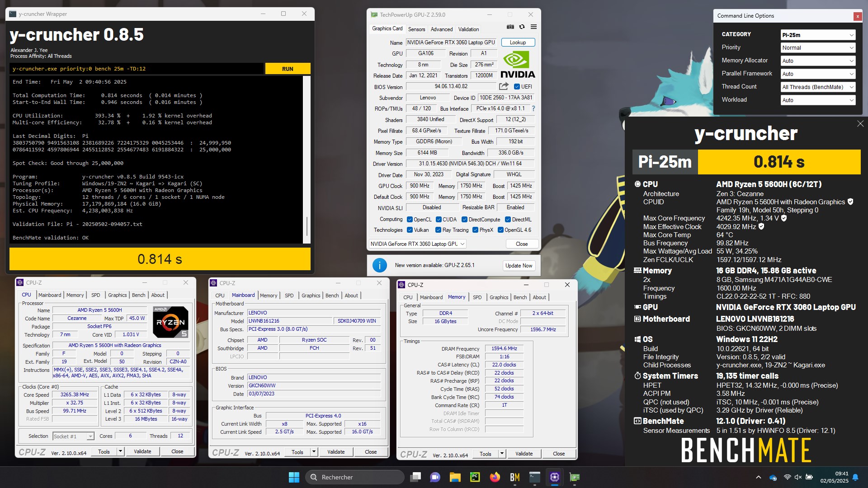Close the BenchMate result panel with X
Screen dimensions: 868x488
click(x=860, y=124)
